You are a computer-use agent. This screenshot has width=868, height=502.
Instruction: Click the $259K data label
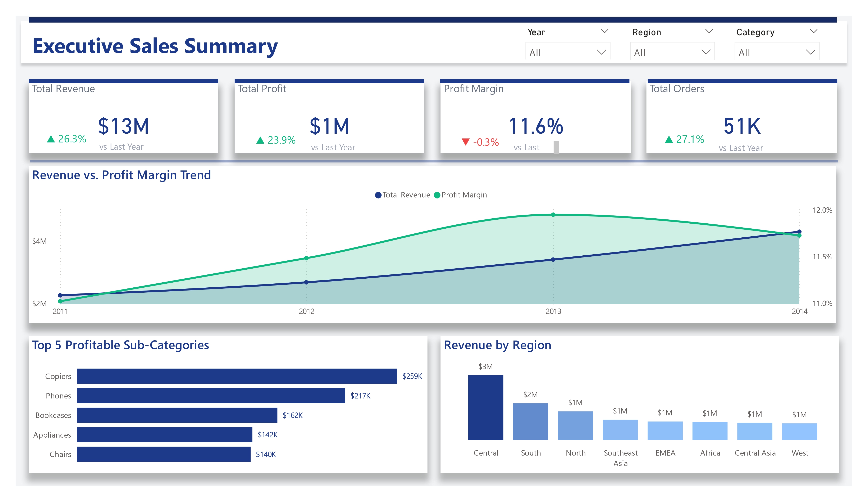(412, 376)
